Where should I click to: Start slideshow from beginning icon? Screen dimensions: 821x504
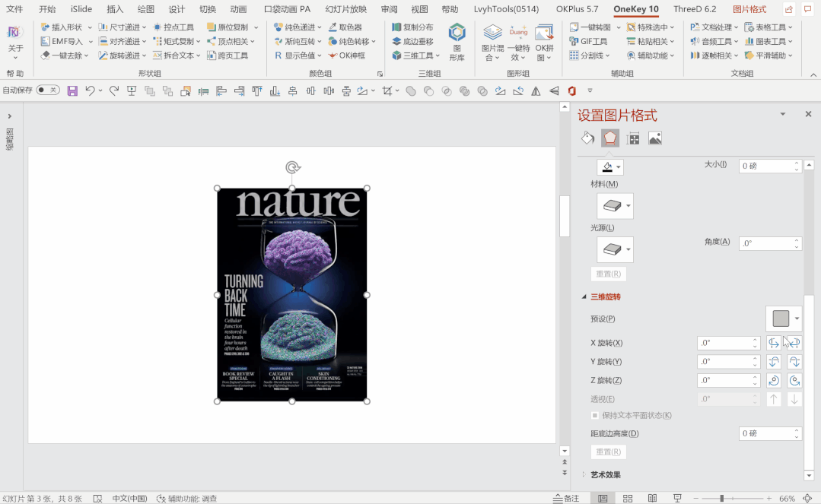[x=132, y=91]
